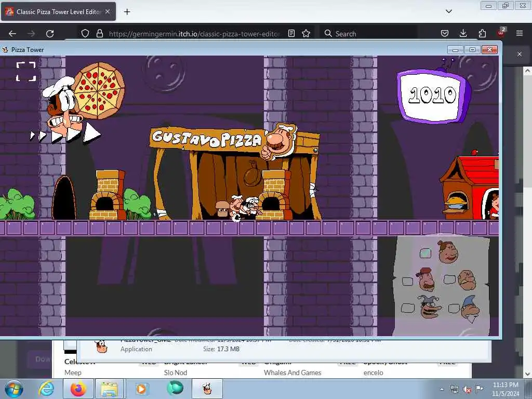
Task: Select the blue-hat wizard head
Action: [471, 309]
